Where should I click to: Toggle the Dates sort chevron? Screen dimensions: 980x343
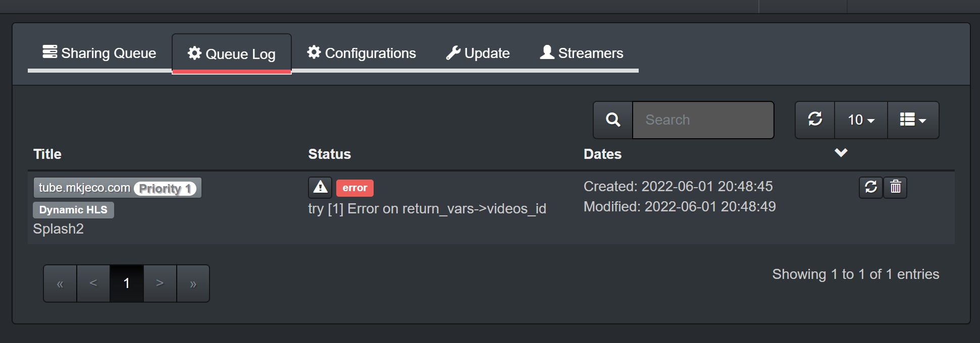pyautogui.click(x=841, y=153)
